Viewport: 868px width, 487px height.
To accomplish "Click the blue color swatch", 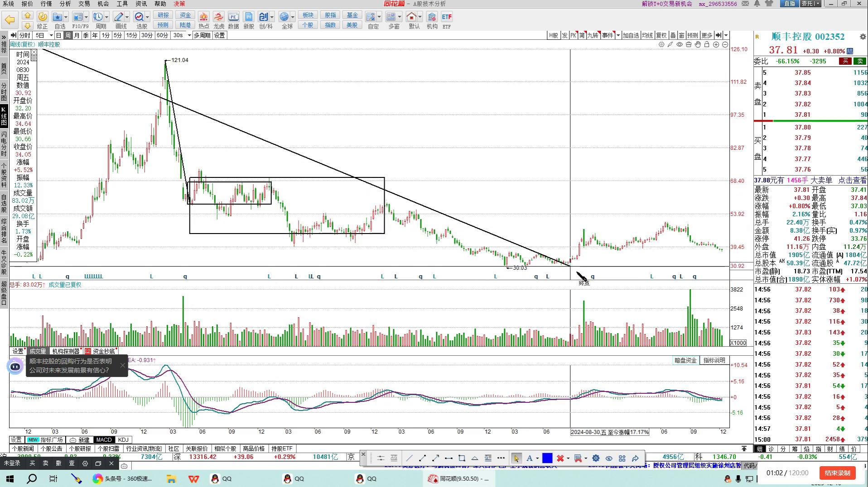I will (x=547, y=458).
